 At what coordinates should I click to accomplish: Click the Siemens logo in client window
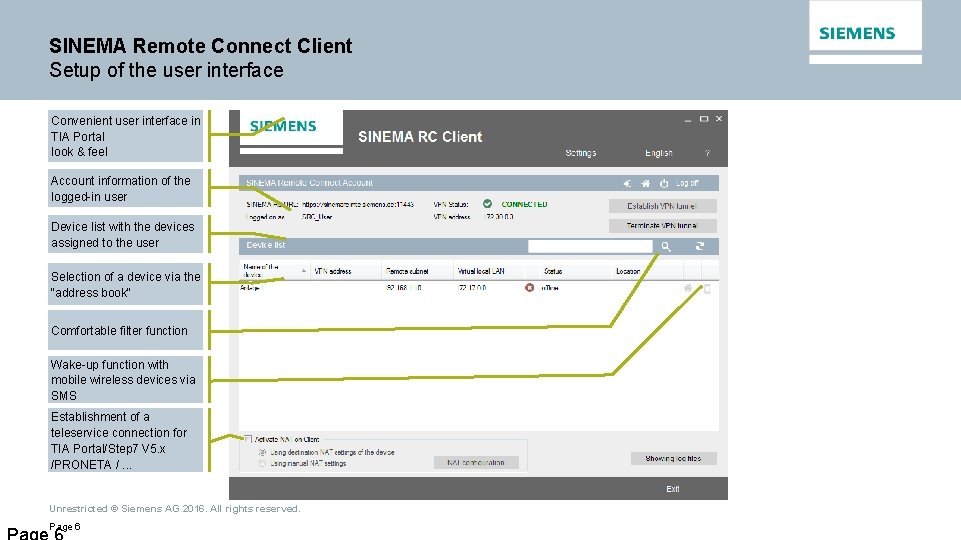(284, 126)
